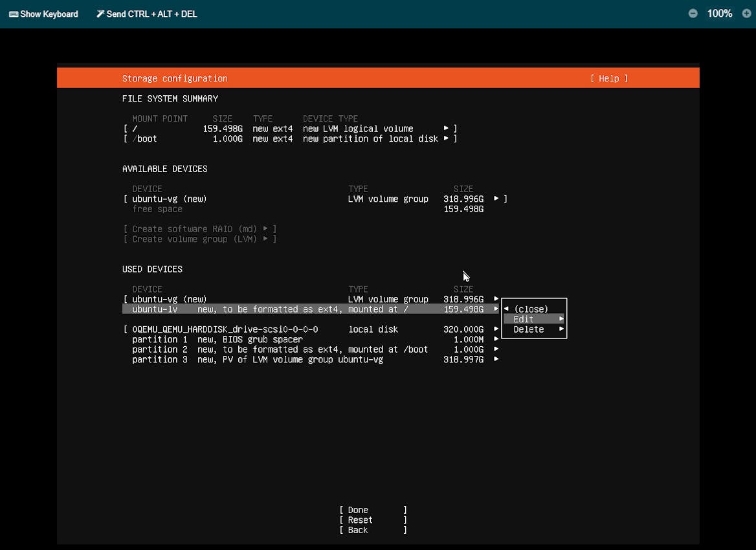Click the plus icon to zoom in
This screenshot has height=550, width=756.
point(747,12)
